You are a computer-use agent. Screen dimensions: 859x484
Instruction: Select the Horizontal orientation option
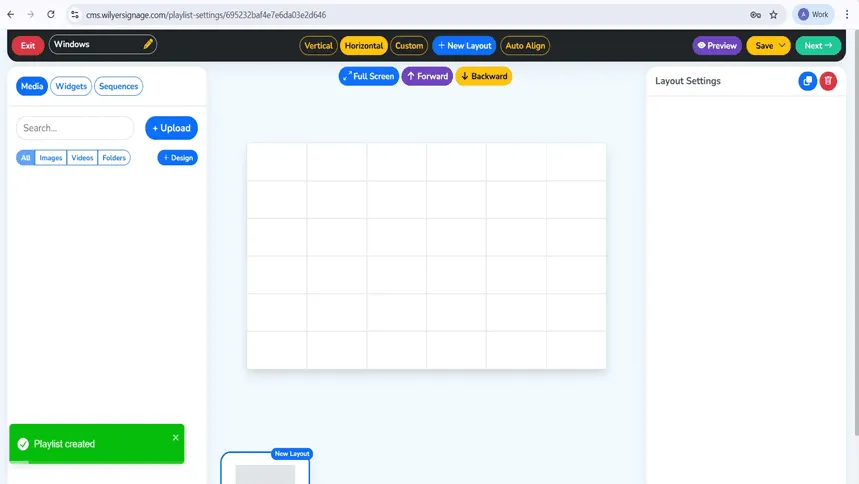pyautogui.click(x=364, y=45)
